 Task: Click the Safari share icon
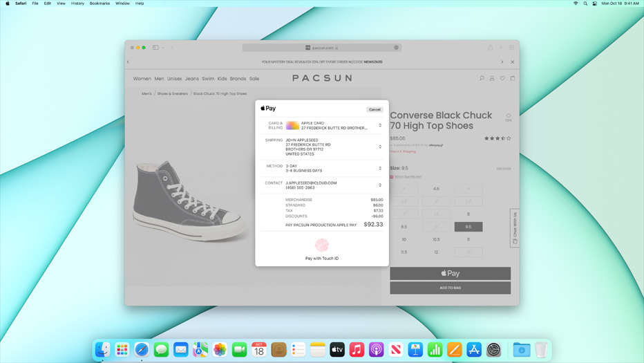point(491,47)
